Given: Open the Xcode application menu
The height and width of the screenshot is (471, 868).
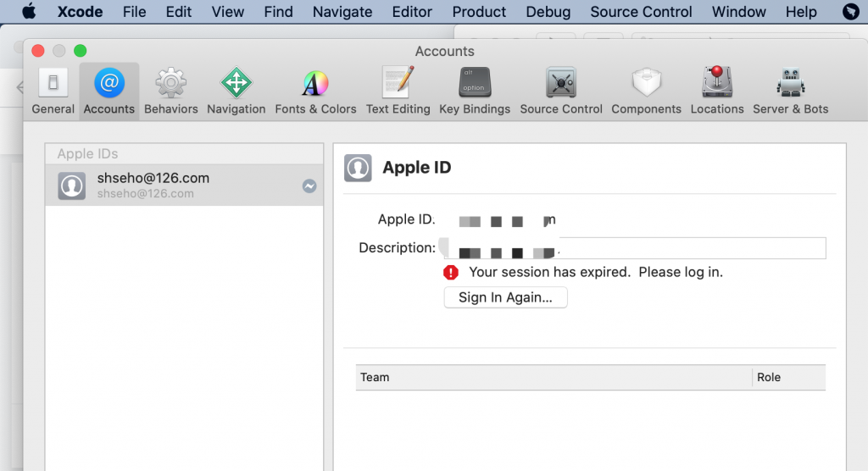Looking at the screenshot, I should [81, 12].
